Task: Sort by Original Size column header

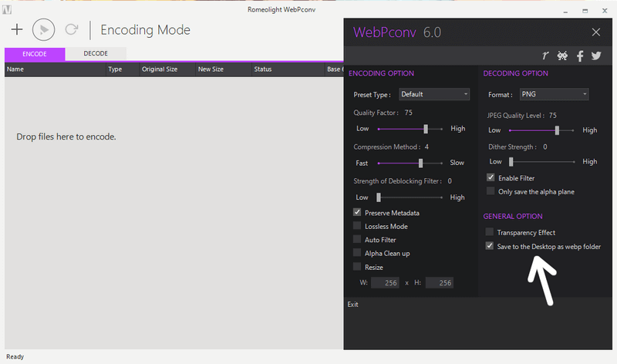Action: click(167, 69)
